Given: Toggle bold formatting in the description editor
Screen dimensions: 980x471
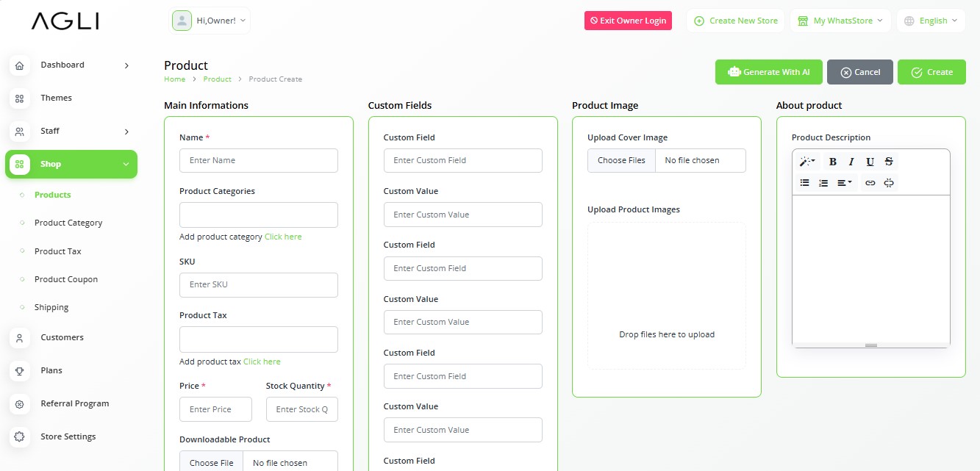Looking at the screenshot, I should tap(833, 162).
